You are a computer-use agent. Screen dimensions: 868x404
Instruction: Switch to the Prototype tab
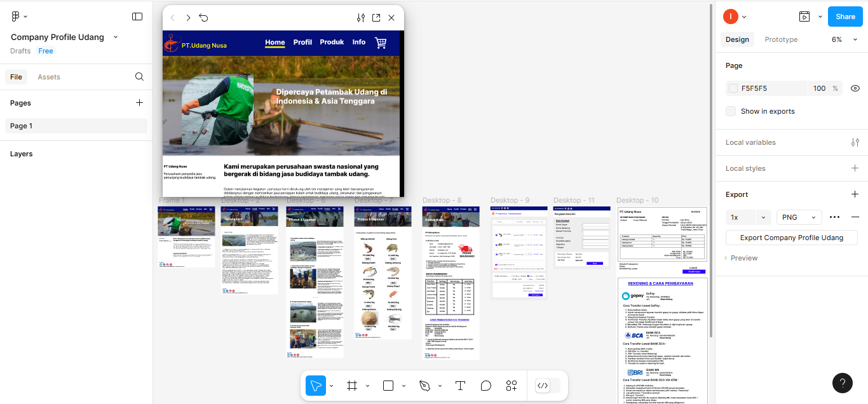click(781, 39)
